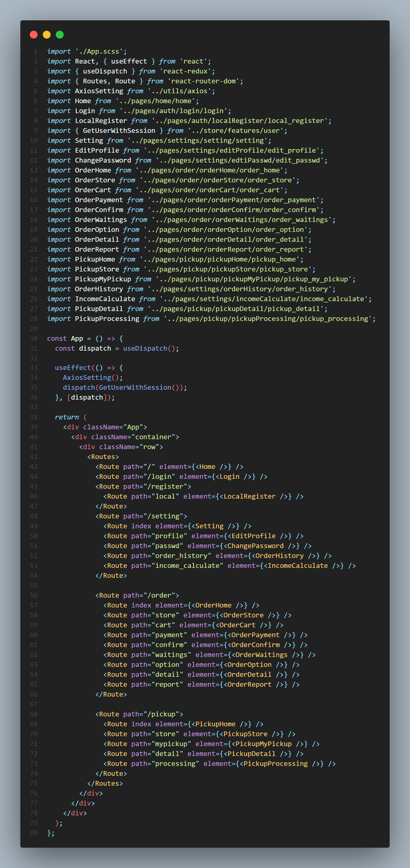Click Route index Setting element line
410x868 pixels.
tap(178, 526)
